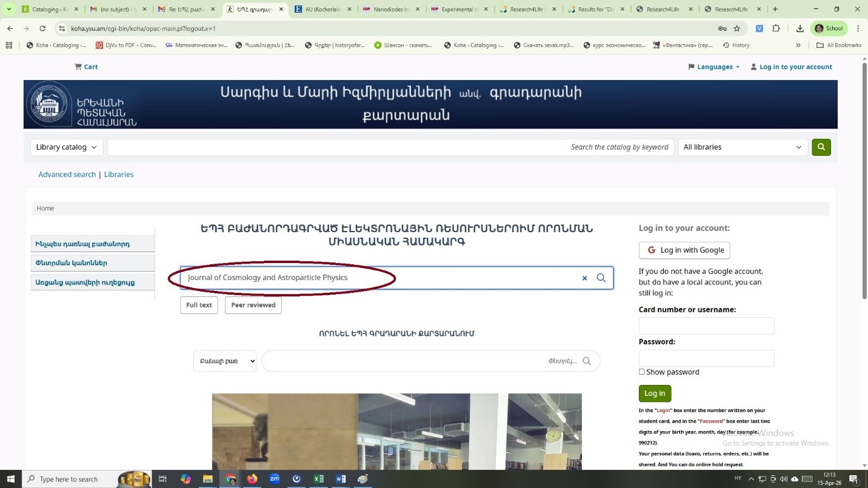Click Log in to your account link
This screenshot has width=868, height=488.
[x=792, y=67]
